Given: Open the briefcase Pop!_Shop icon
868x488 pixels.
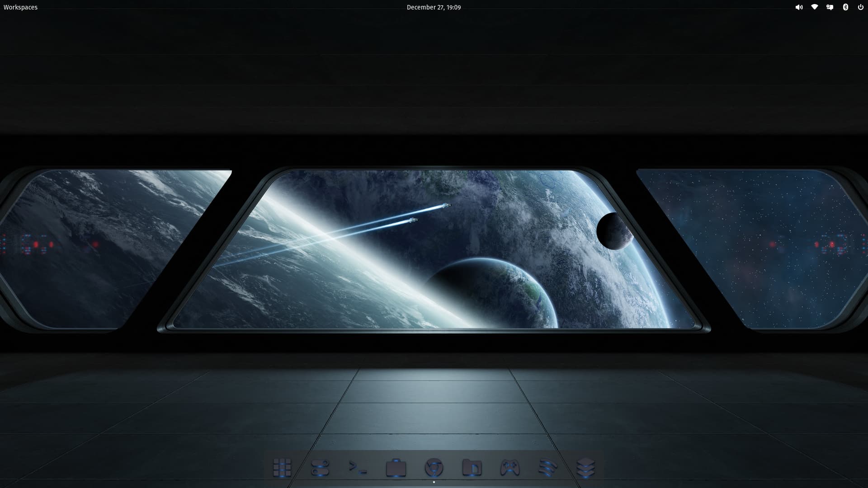Looking at the screenshot, I should click(x=396, y=468).
